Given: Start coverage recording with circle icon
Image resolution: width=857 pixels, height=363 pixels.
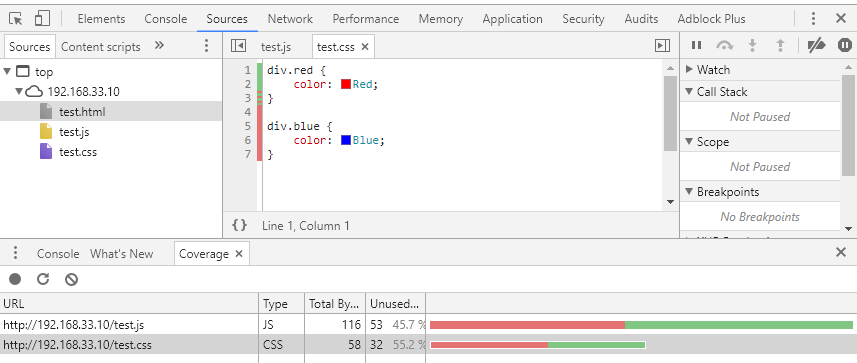Looking at the screenshot, I should click(x=15, y=279).
